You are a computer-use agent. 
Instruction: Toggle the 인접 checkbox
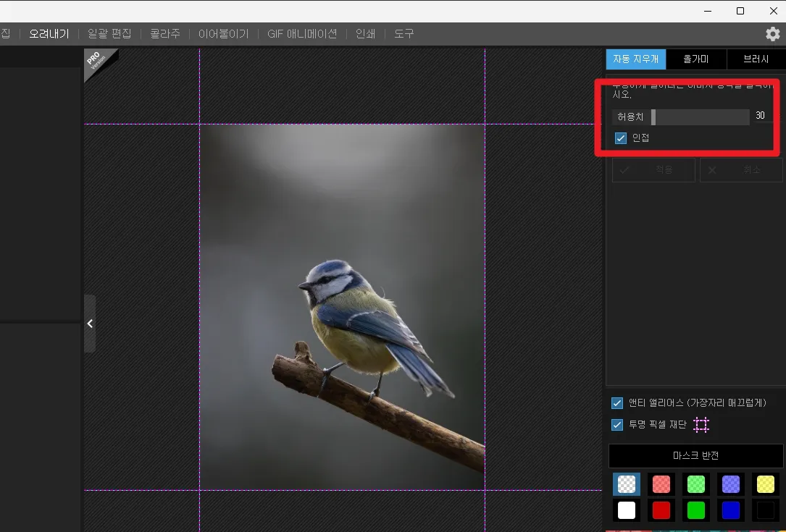pyautogui.click(x=621, y=138)
